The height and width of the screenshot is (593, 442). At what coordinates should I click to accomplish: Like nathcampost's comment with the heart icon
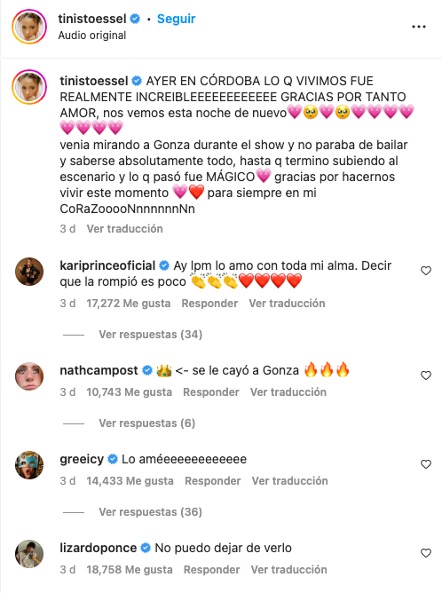point(426,375)
